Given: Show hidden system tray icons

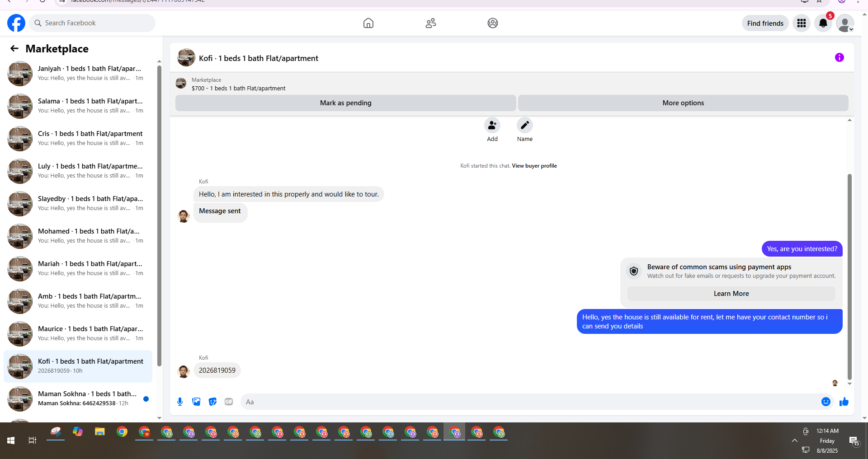Looking at the screenshot, I should click(794, 440).
